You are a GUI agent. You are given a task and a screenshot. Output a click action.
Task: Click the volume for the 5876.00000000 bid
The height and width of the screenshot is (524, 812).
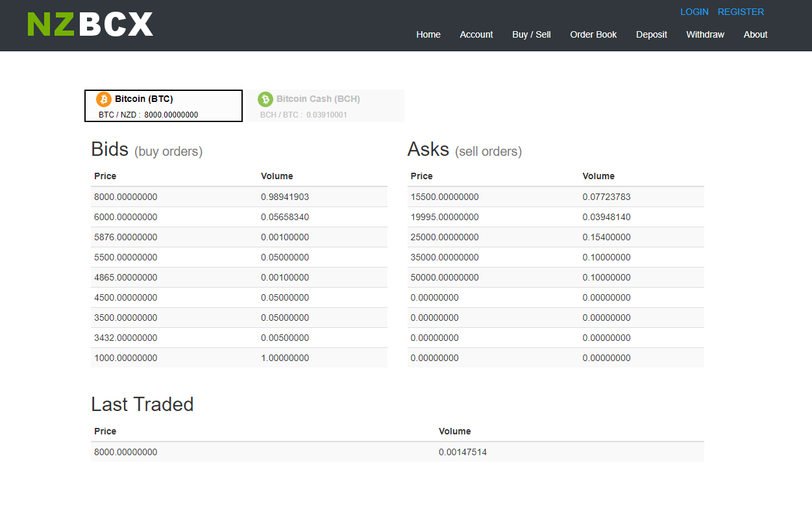[x=285, y=237]
